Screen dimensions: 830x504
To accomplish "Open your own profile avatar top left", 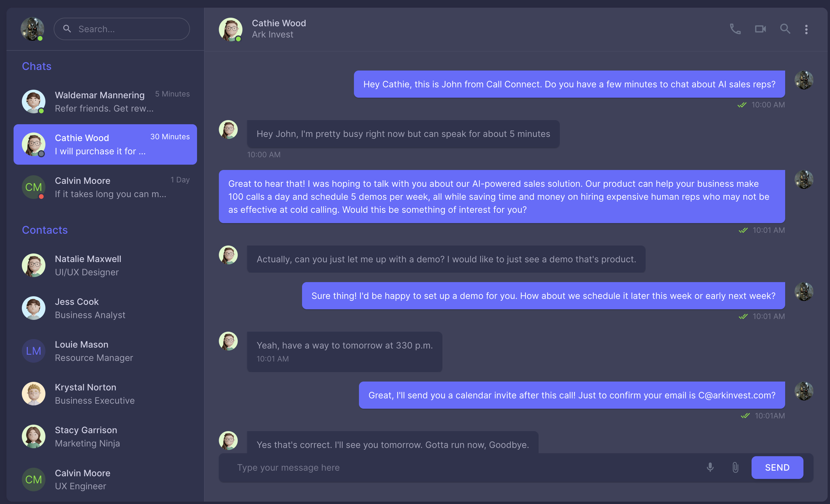I will click(x=32, y=29).
